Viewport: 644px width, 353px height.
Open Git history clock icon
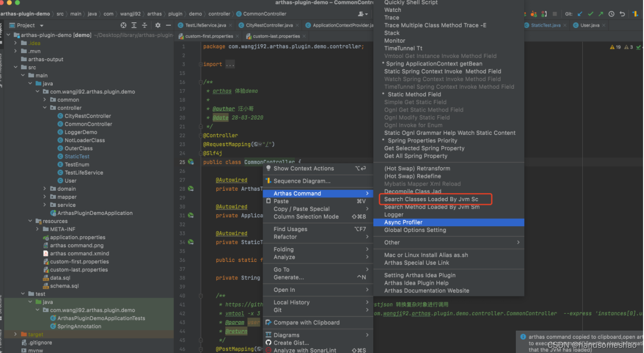click(611, 14)
